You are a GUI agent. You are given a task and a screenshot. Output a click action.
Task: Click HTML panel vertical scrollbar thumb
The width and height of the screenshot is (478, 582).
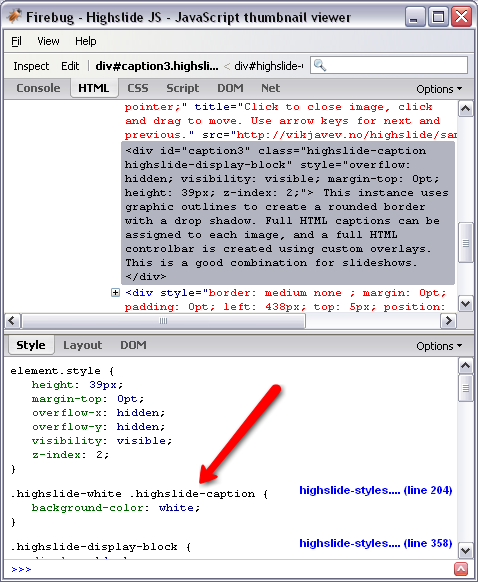[x=465, y=243]
